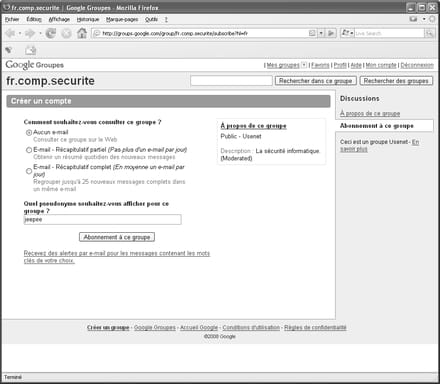Click the Firefox activity throbber icon
The image size is (440, 384).
432,19
